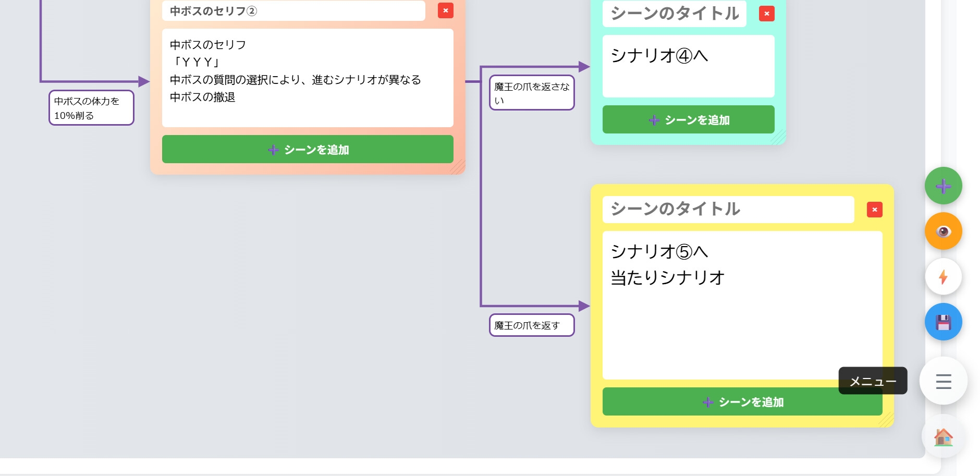Image resolution: width=980 pixels, height=476 pixels.
Task: Add a scene under the 中ボスのセリフ② card
Action: pos(308,149)
